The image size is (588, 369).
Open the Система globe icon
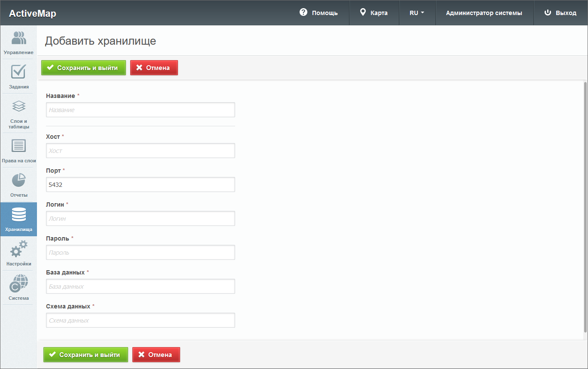pos(18,284)
